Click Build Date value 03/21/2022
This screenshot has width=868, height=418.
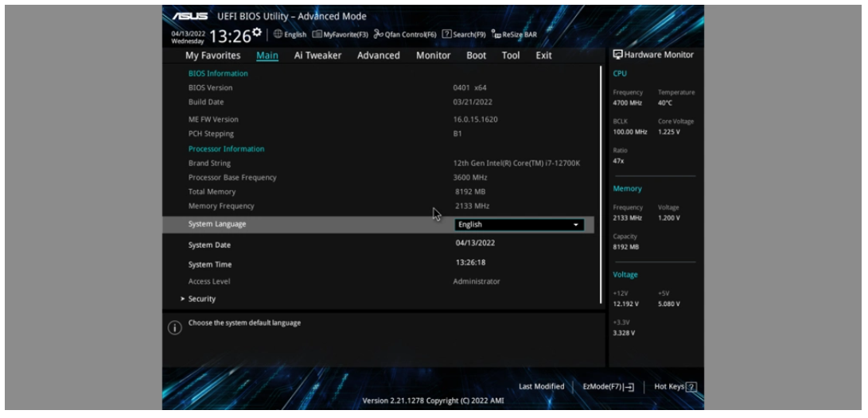point(473,102)
